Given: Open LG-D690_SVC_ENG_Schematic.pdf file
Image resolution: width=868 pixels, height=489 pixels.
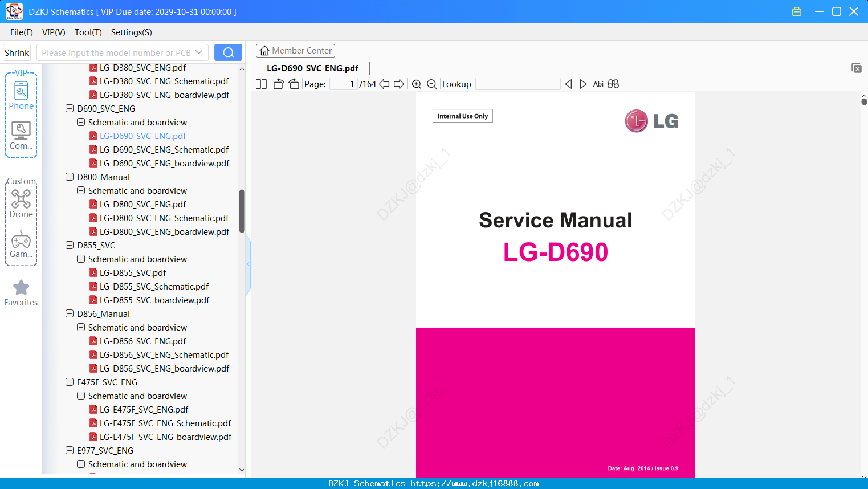Looking at the screenshot, I should pyautogui.click(x=164, y=150).
